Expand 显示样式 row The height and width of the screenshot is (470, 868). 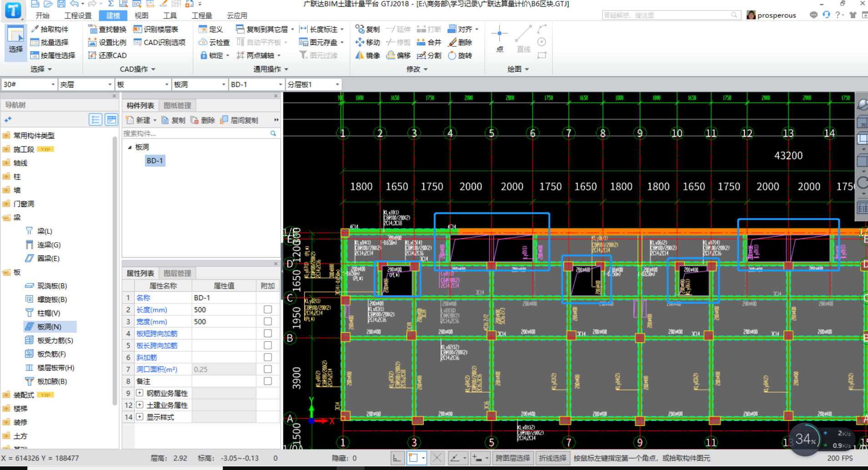[140, 416]
